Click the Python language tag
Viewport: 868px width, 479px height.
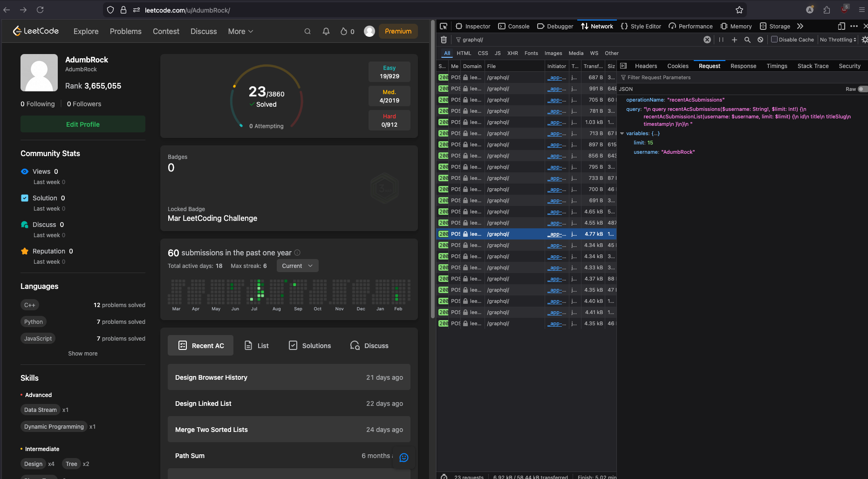pyautogui.click(x=34, y=322)
